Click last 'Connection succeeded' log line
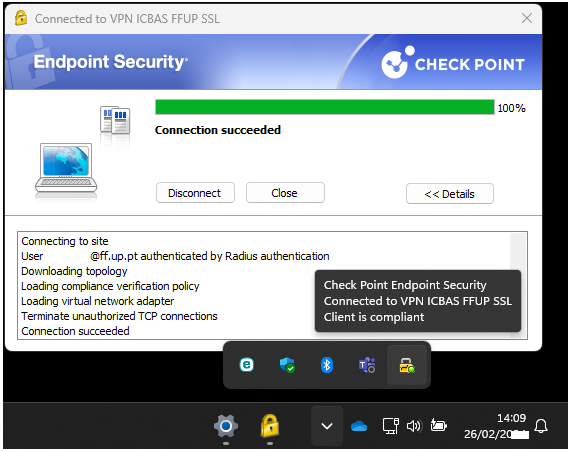Screen dimensions: 570x452 click(75, 331)
